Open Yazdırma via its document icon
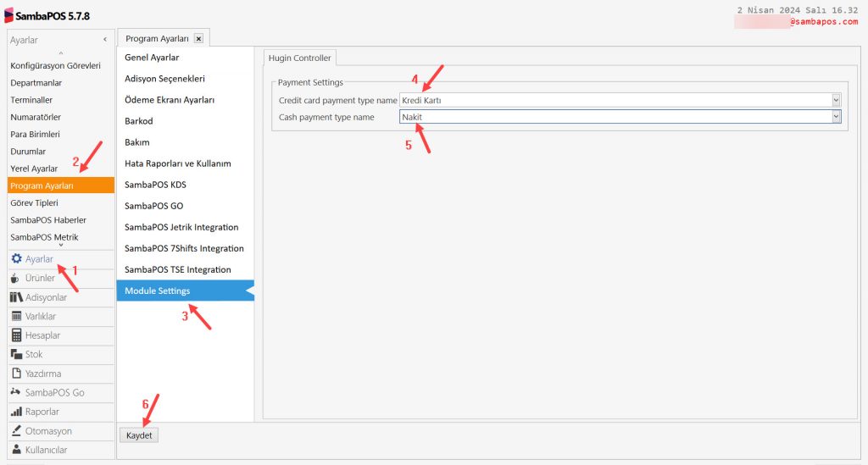The image size is (868, 465). [x=17, y=374]
